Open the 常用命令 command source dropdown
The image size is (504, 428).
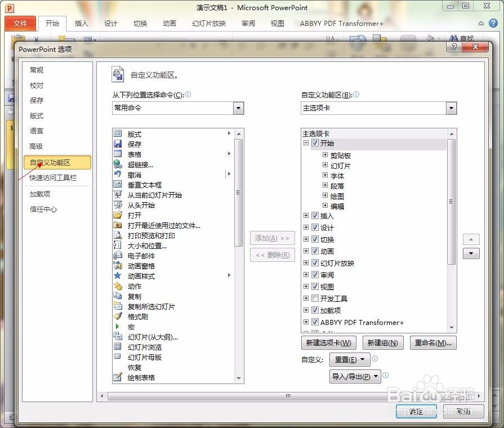(x=238, y=108)
